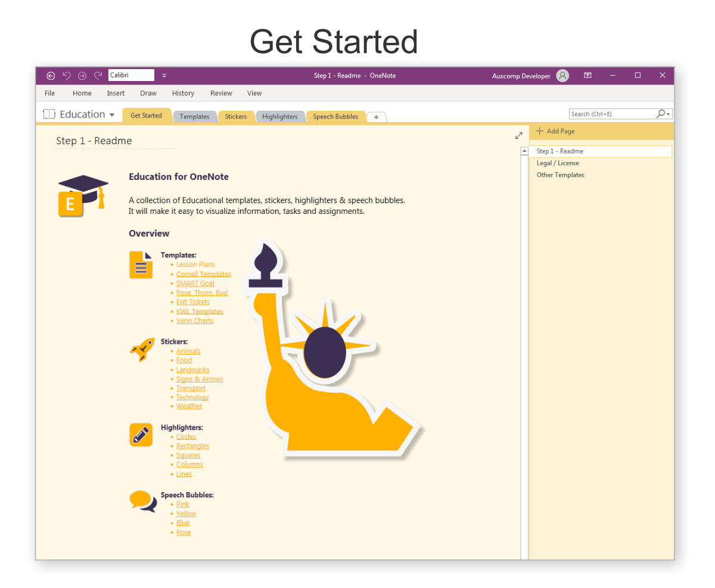Open the Legal / License page
Viewport: 715px width, 588px height.
[558, 163]
